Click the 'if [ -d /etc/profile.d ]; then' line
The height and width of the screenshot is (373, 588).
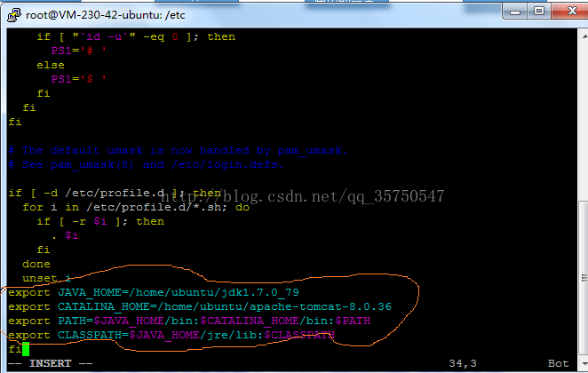115,193
